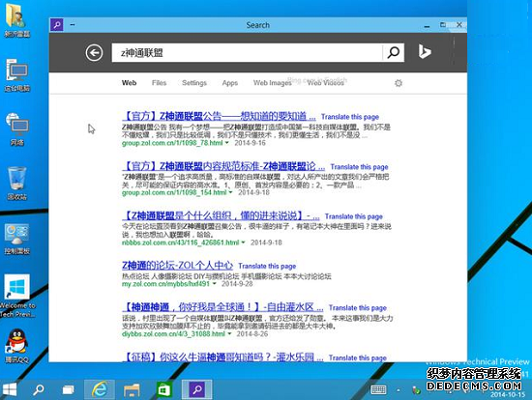The image size is (532, 400).
Task: Maximize the Search window
Action: point(443,25)
